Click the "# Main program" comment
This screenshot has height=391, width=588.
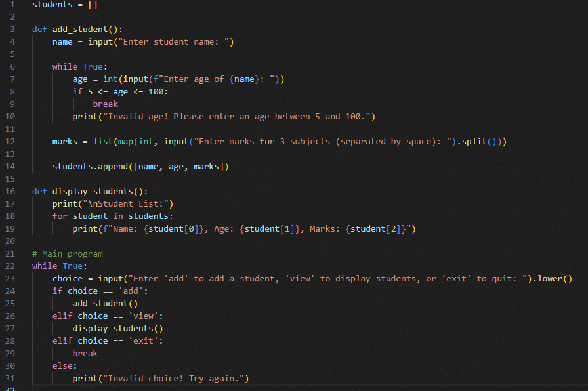[68, 253]
